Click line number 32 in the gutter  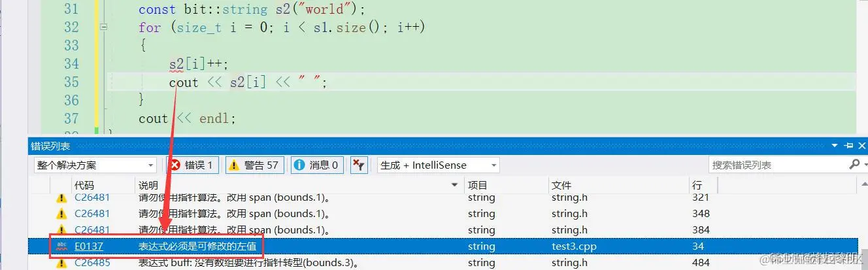click(71, 27)
